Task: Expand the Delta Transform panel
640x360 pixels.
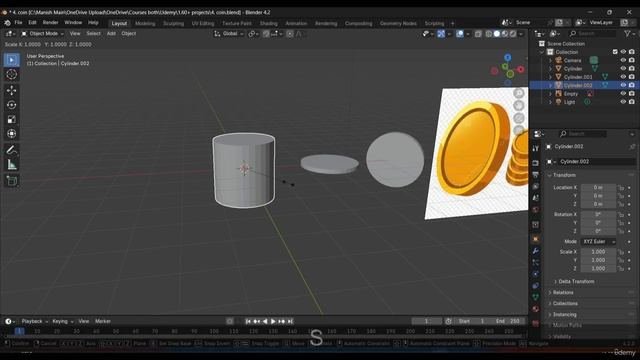Action: 576,282
